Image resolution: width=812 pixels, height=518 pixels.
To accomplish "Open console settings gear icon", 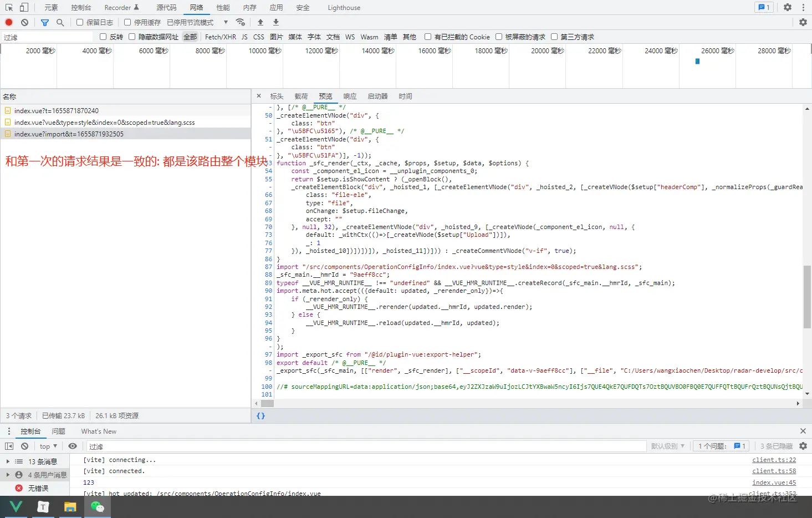I will tap(803, 446).
